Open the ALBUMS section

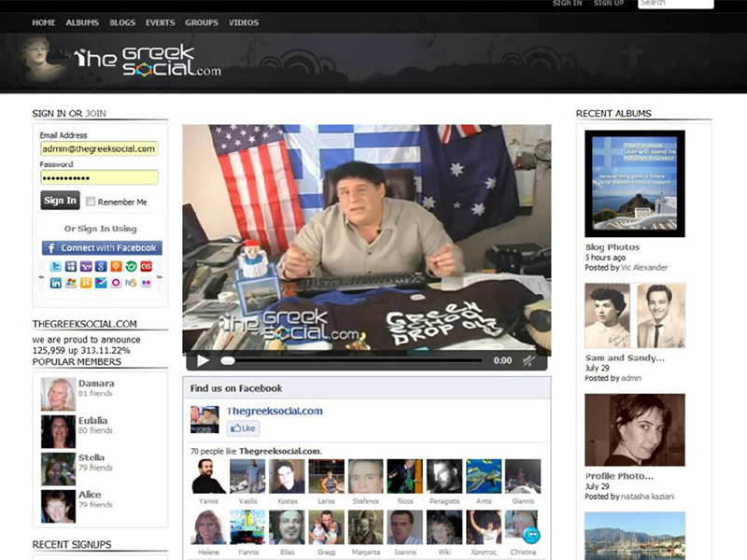click(x=82, y=22)
